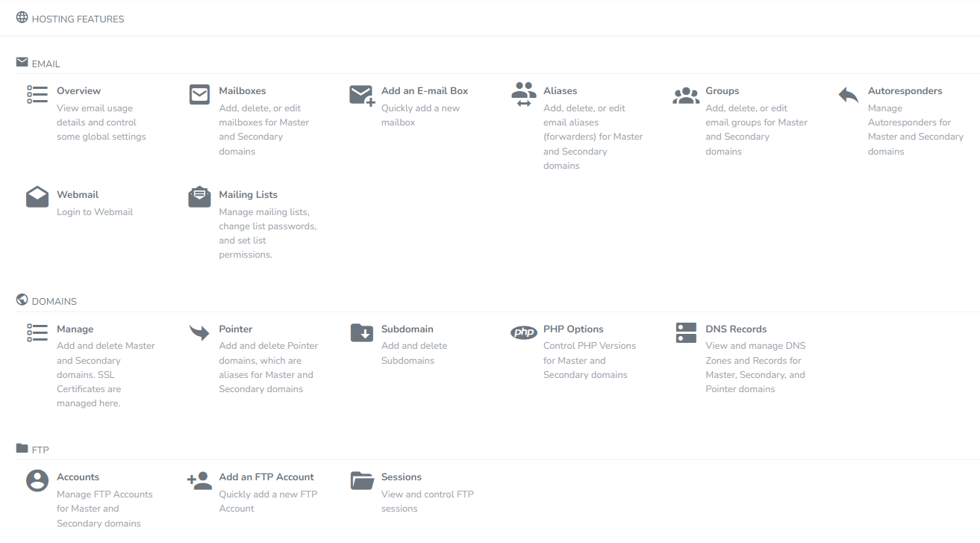Select the Mailing Lists stacked-envelope icon
Viewport: 980px width, 543px height.
pos(199,196)
